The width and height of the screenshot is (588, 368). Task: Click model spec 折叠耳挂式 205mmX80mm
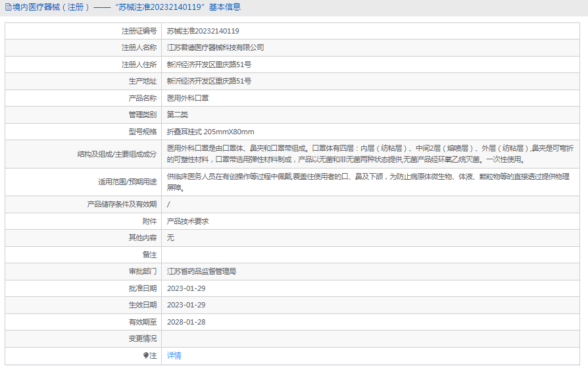coord(210,132)
